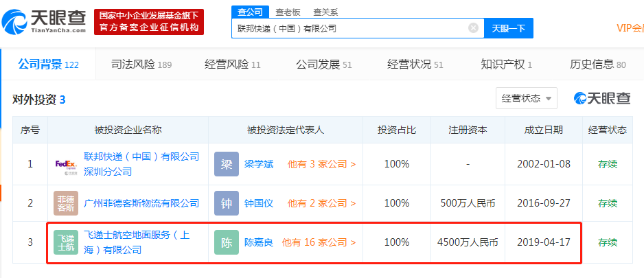Viewport: 644px width, 278px height.
Task: Click the 序号 column header
Action: (30, 130)
